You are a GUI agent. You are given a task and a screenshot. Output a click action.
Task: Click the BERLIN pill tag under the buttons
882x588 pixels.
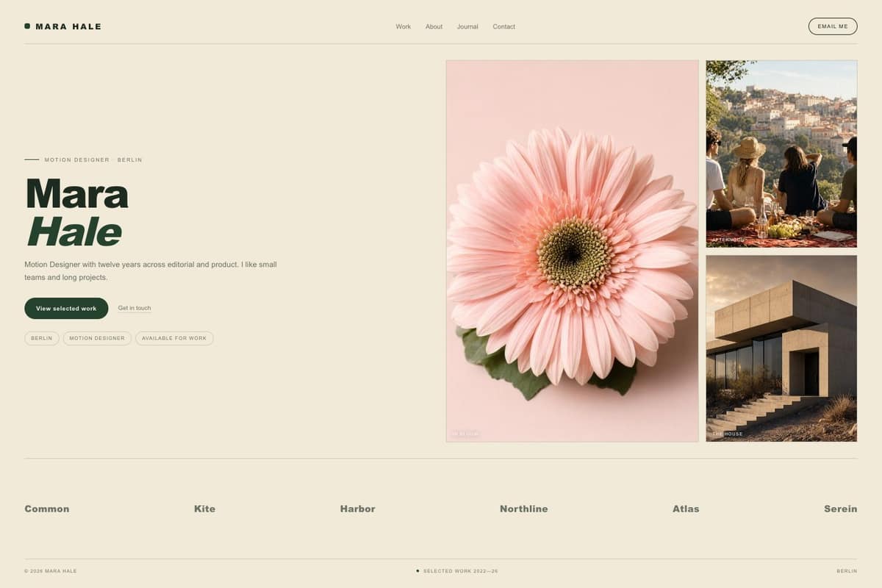[42, 338]
